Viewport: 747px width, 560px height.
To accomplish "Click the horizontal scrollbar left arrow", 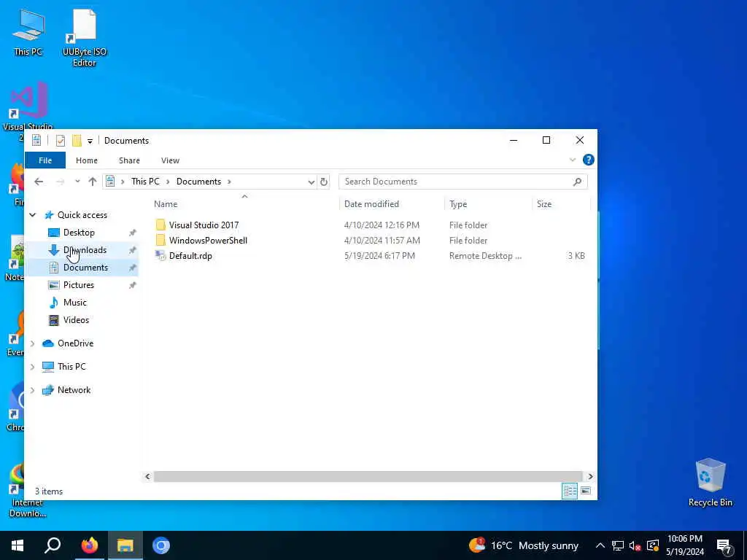I will tap(147, 476).
